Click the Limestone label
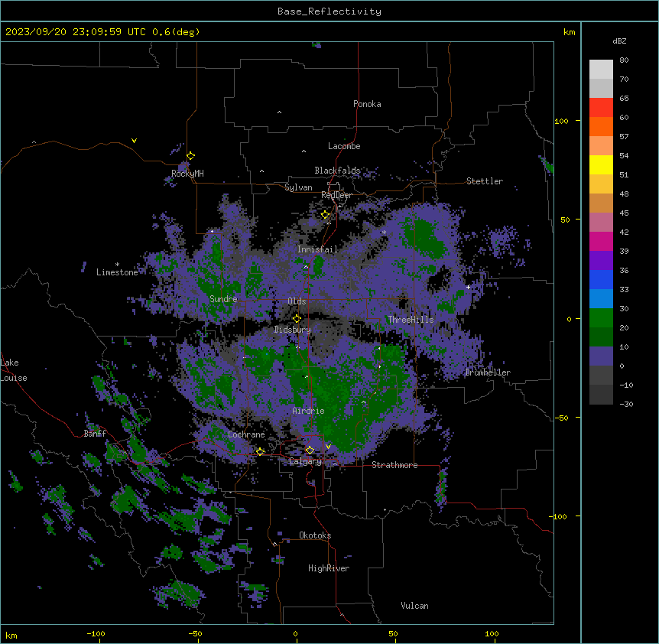This screenshot has width=659, height=644. tap(117, 272)
